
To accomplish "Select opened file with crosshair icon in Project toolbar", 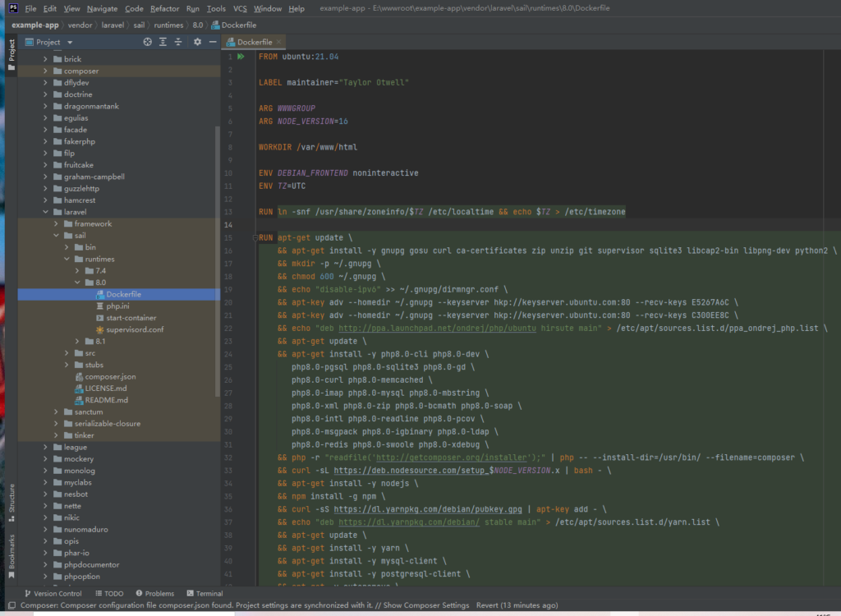I will [x=148, y=41].
